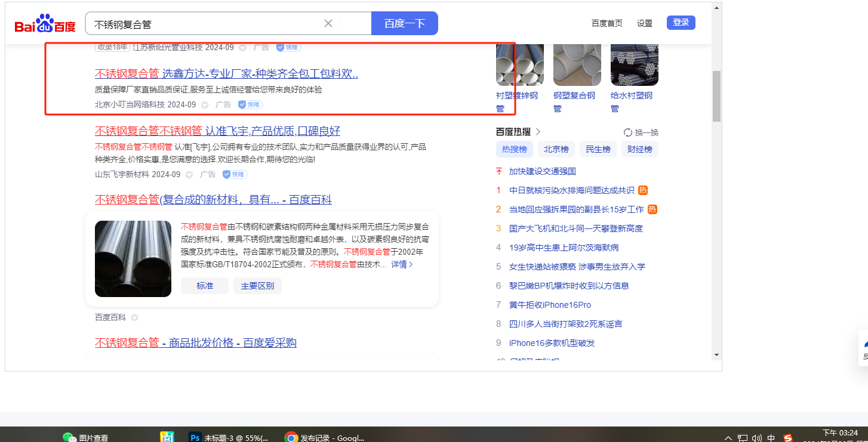
Task: Open Google Chrome in the taskbar
Action: 291,437
